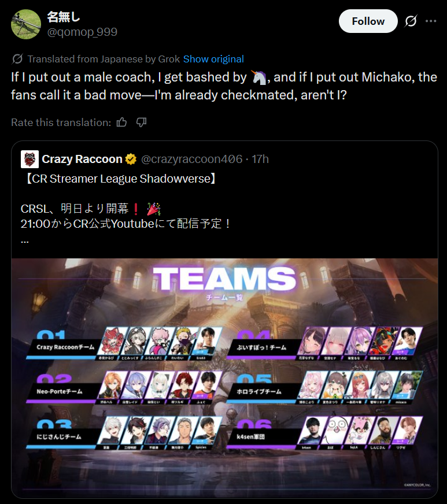This screenshot has height=504, width=447.
Task: Rate the translation with thumbs up
Action: coord(121,122)
